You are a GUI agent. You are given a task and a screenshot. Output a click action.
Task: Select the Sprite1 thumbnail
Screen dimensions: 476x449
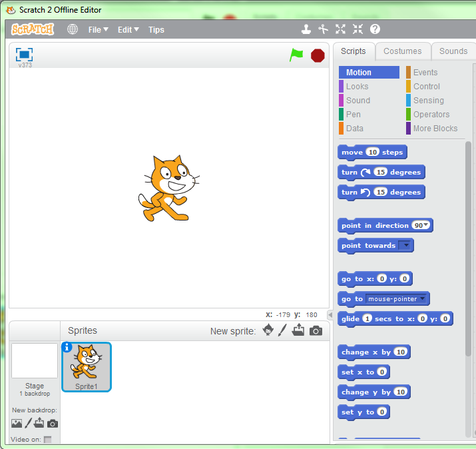pos(87,367)
